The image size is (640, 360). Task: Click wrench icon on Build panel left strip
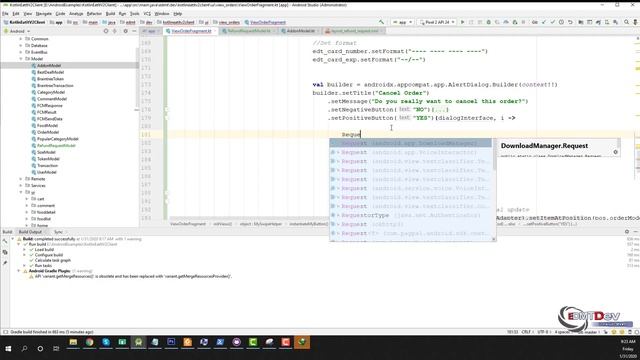coord(5,242)
